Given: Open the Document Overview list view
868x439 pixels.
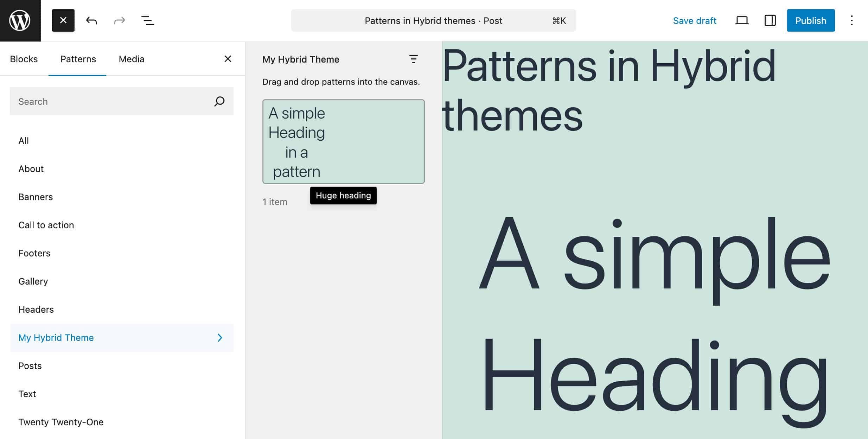Looking at the screenshot, I should (x=148, y=20).
